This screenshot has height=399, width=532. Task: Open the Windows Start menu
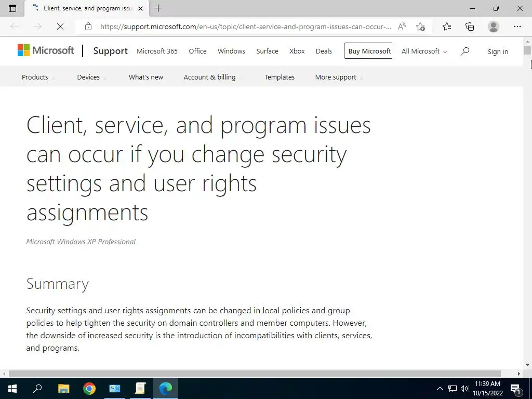(x=12, y=389)
